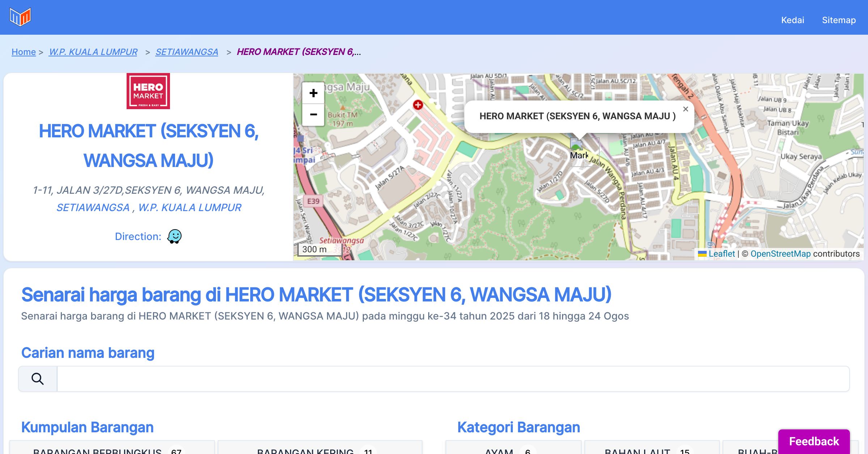This screenshot has height=454, width=868.
Task: Focus the Carian nama barang search field
Action: pyautogui.click(x=453, y=379)
